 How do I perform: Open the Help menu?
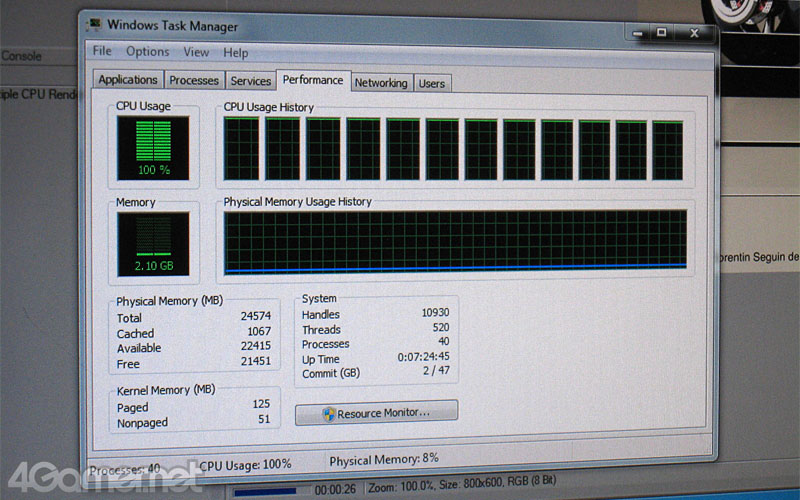point(235,53)
